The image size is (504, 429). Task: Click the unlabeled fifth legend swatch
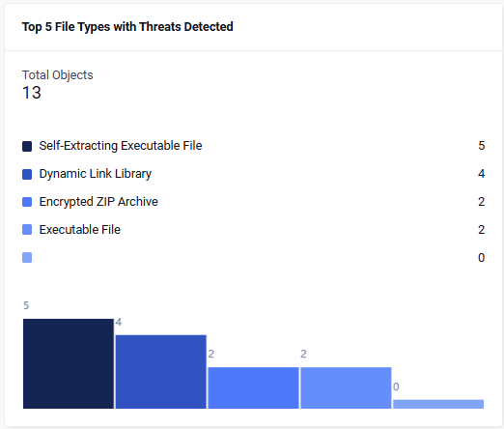[x=27, y=258]
